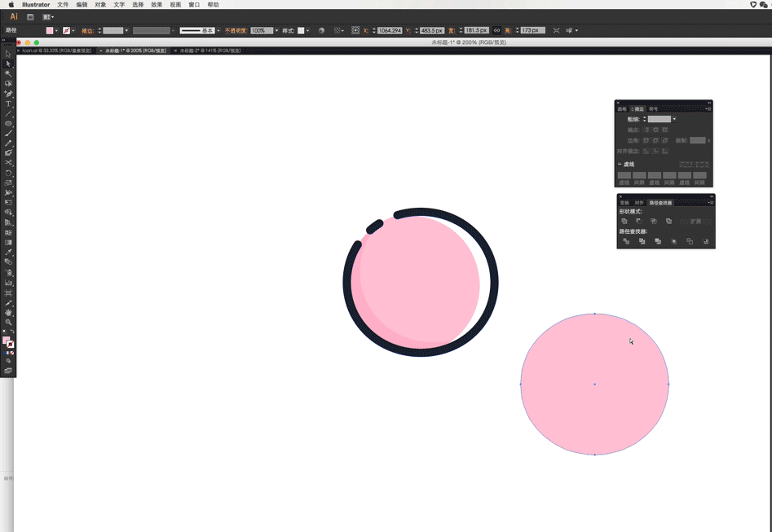The width and height of the screenshot is (772, 532).
Task: Toggle the constrain width and height link
Action: pyautogui.click(x=496, y=30)
